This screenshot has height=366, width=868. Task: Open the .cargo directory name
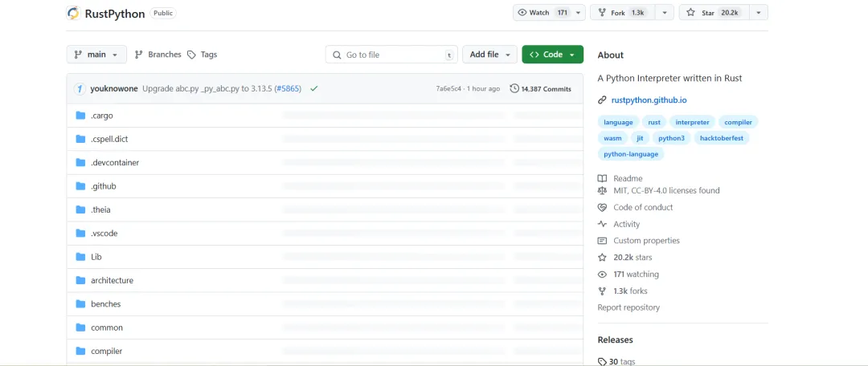pos(102,116)
